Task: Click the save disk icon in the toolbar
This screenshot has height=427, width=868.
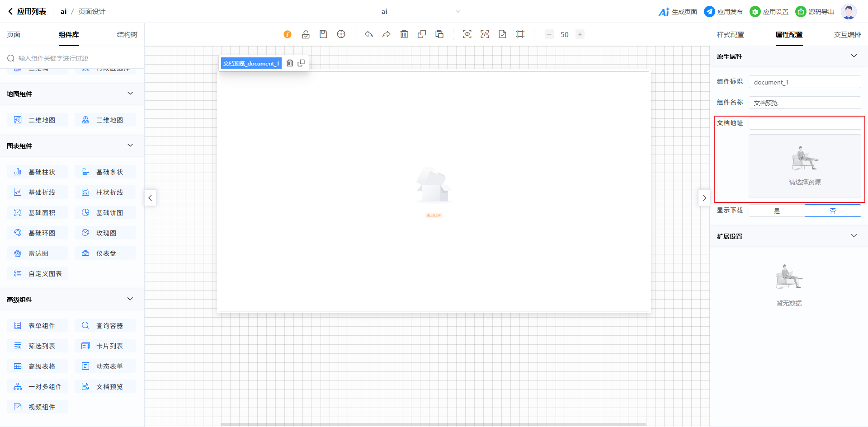Action: pos(323,34)
